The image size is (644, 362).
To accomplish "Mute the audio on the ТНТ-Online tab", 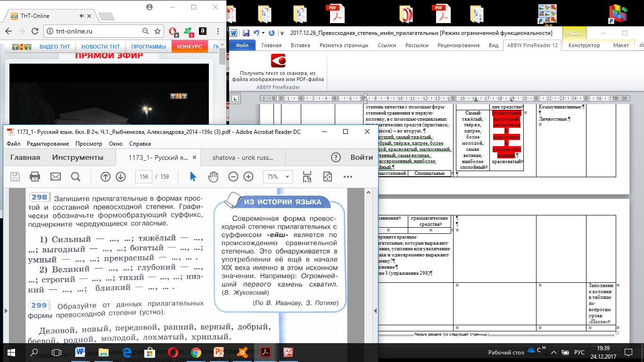I will click(x=83, y=16).
